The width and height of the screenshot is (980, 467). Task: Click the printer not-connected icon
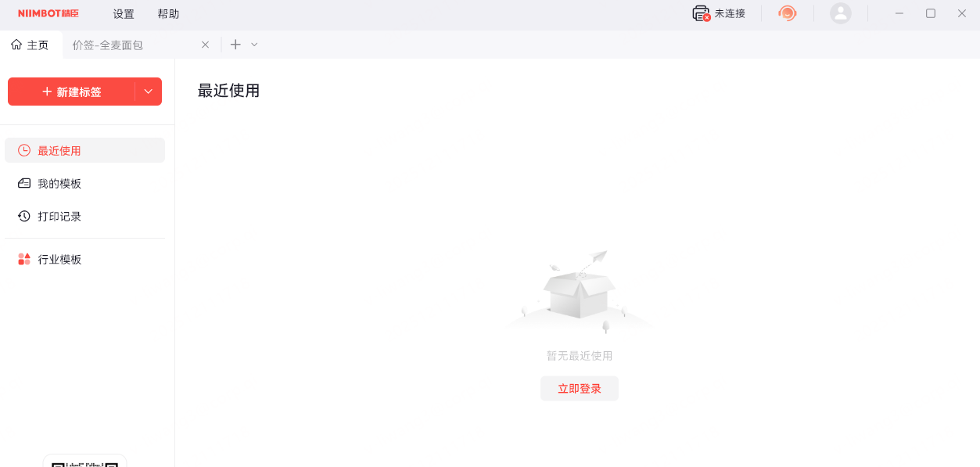pyautogui.click(x=701, y=13)
